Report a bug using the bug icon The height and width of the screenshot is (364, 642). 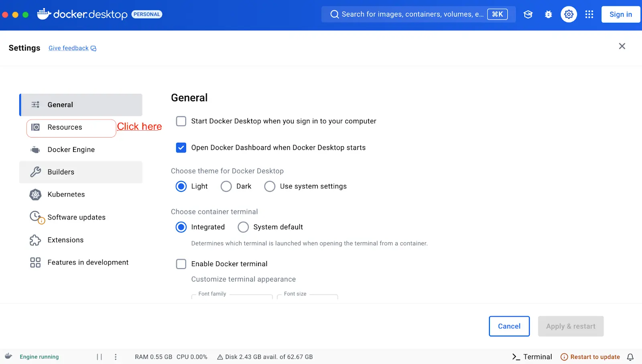point(548,14)
